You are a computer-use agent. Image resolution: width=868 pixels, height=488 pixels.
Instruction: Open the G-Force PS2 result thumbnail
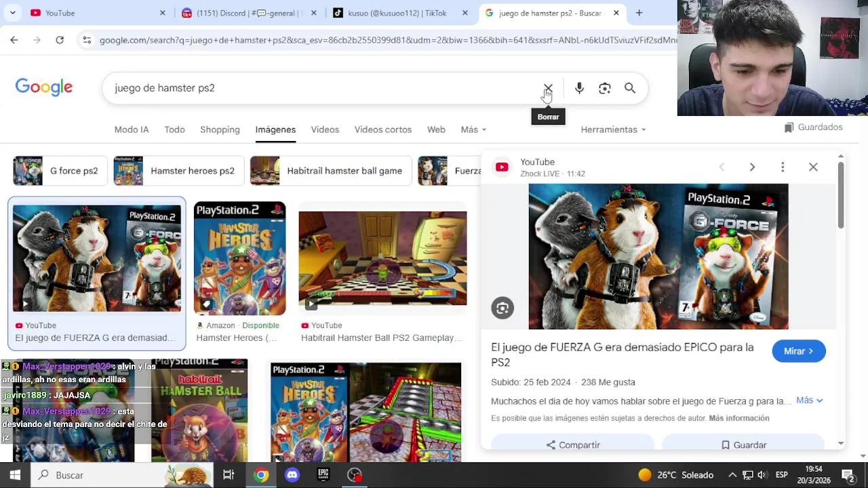97,258
